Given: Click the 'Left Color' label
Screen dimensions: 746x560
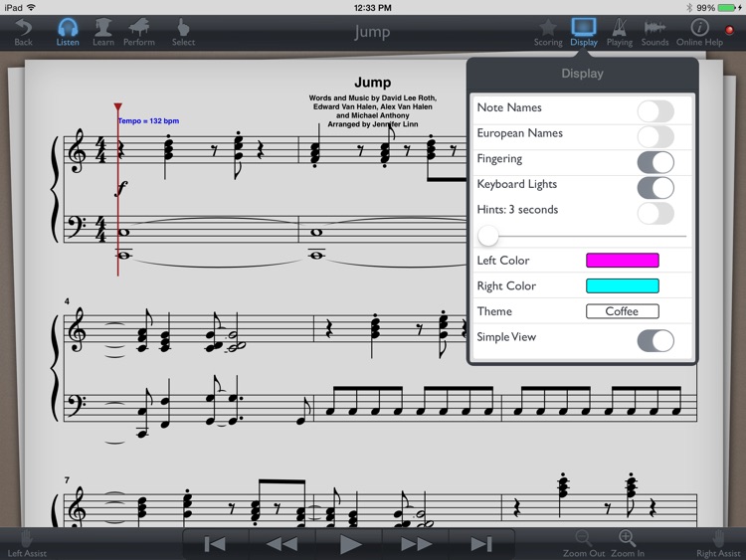Looking at the screenshot, I should 503,261.
